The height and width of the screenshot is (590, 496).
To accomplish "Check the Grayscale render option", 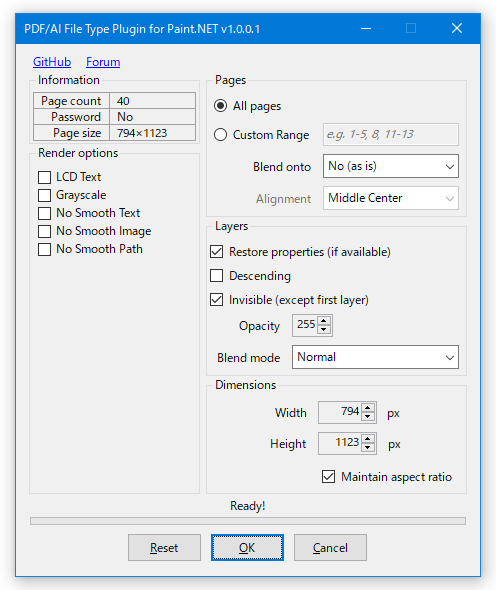I will (44, 195).
